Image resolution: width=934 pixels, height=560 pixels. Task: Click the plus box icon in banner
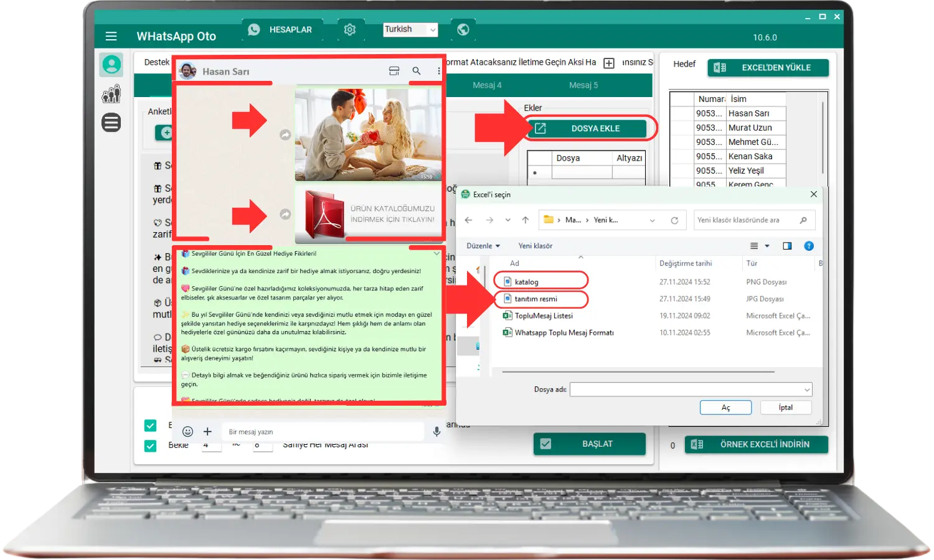(x=609, y=63)
